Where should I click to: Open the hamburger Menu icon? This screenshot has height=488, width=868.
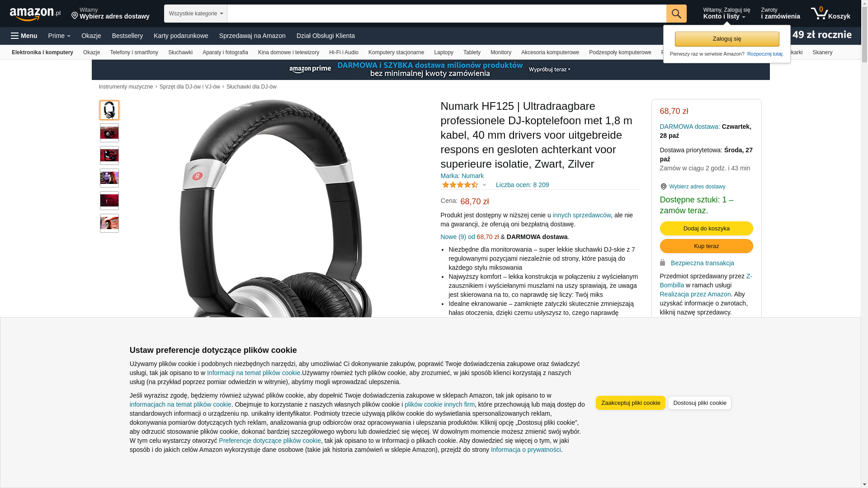tap(15, 36)
